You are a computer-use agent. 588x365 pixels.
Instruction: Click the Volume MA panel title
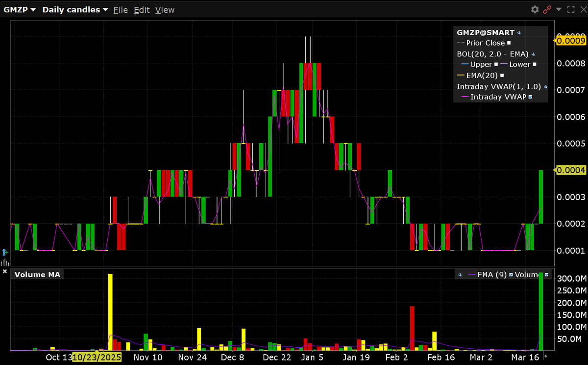tap(37, 275)
